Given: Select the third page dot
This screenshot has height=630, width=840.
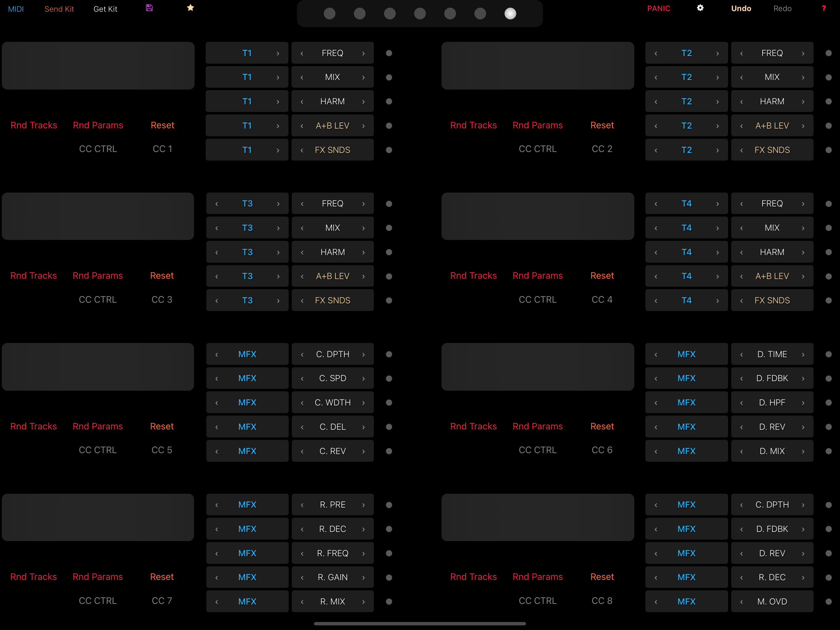Looking at the screenshot, I should click(390, 14).
